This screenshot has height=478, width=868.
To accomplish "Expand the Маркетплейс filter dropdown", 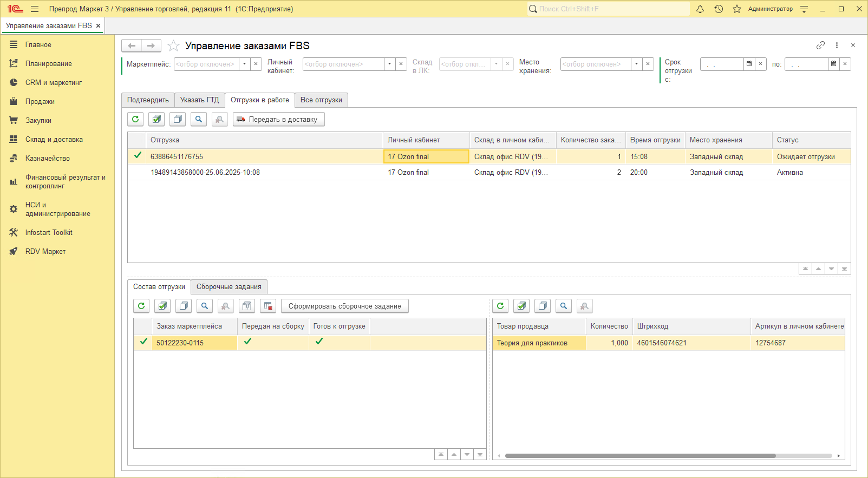I will click(245, 64).
